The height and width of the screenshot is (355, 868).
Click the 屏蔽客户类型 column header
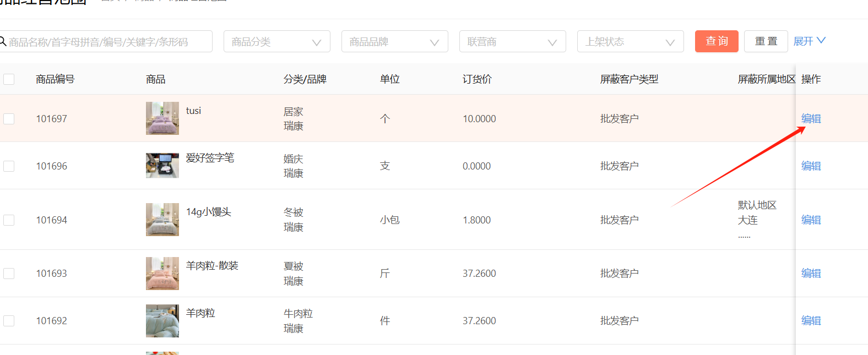pos(629,79)
